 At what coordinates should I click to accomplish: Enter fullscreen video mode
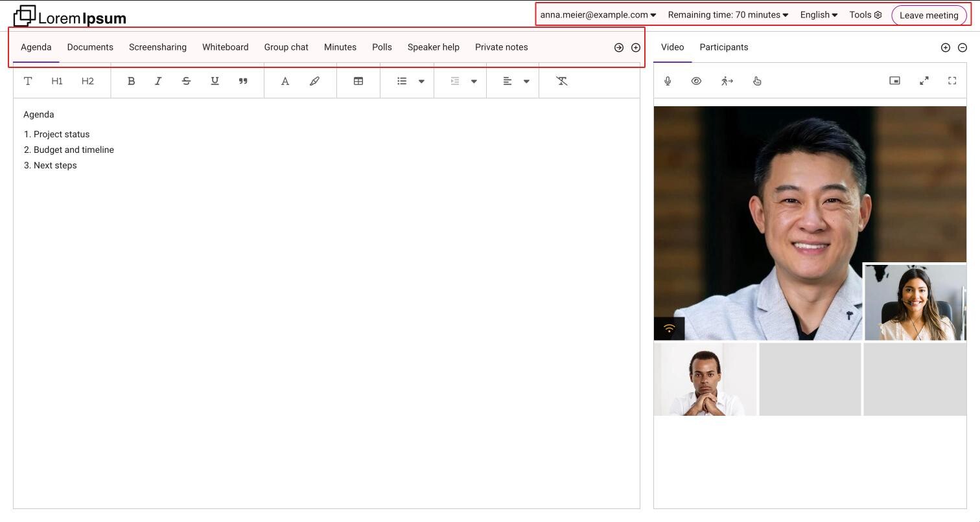click(952, 80)
